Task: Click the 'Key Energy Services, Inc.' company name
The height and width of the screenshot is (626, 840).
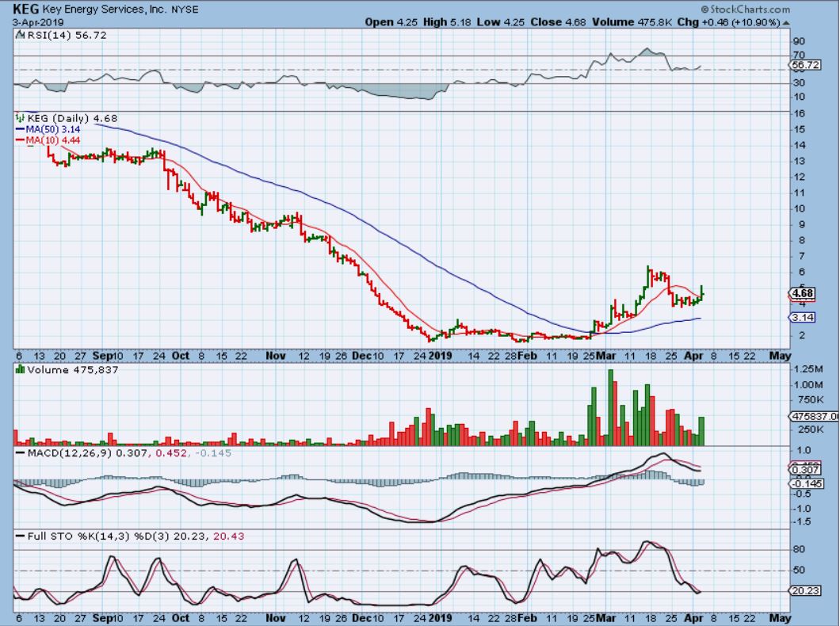Action: pyautogui.click(x=105, y=10)
